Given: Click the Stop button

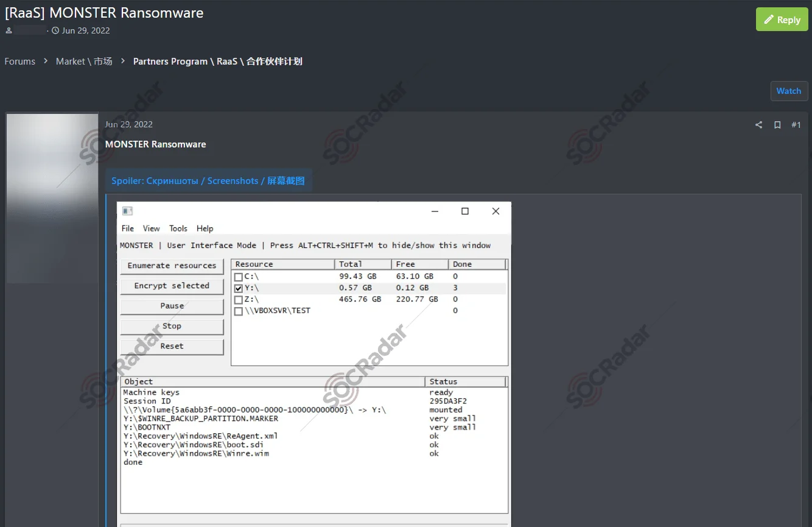Looking at the screenshot, I should point(172,326).
